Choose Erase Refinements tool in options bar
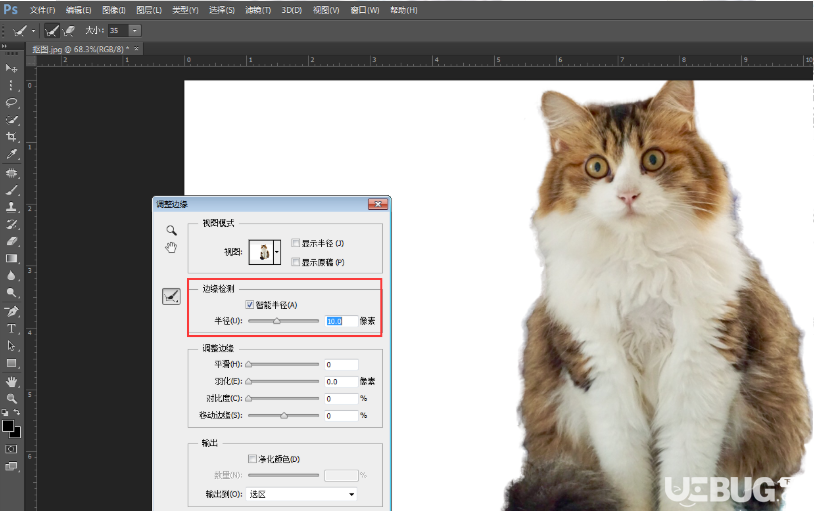 (69, 31)
